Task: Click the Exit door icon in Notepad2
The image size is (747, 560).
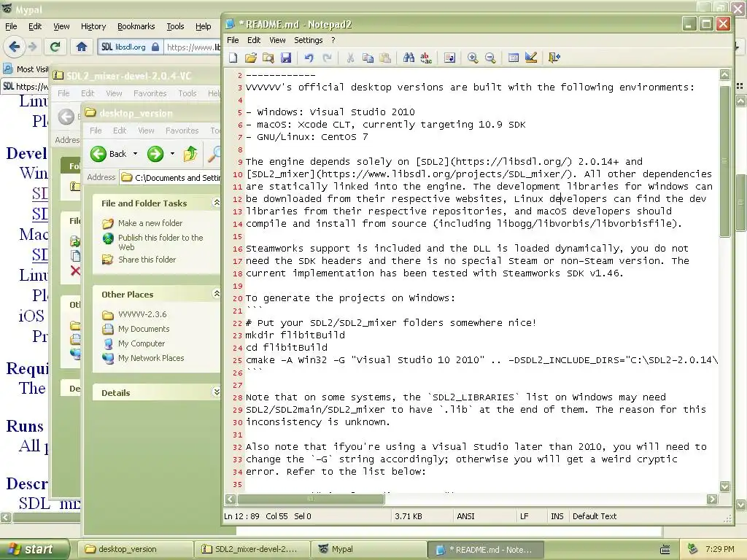Action: click(x=554, y=58)
